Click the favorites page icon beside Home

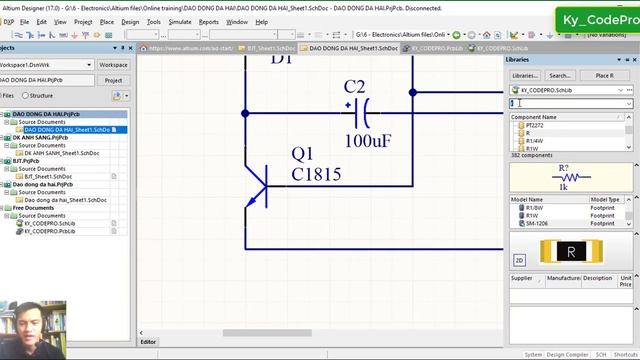pyautogui.click(x=498, y=35)
